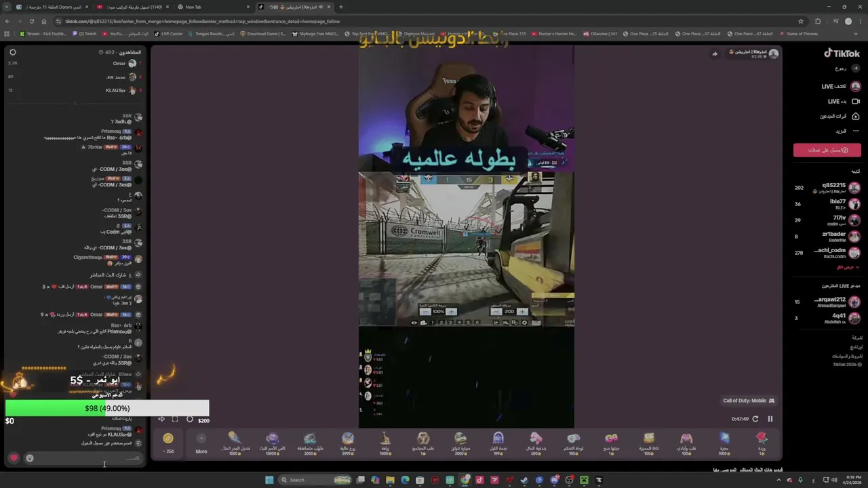Screen dimensions: 868x488
Task: Expand More gifts
Action: tap(201, 443)
